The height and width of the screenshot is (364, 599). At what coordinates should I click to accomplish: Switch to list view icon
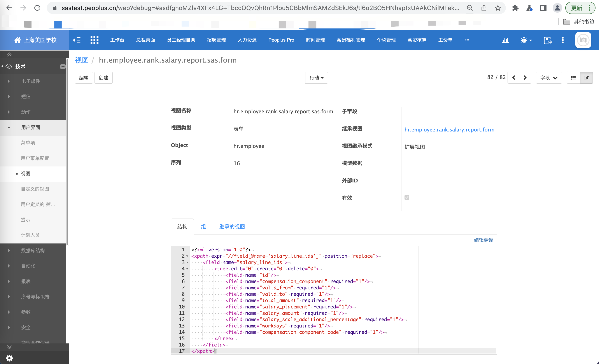pyautogui.click(x=573, y=78)
